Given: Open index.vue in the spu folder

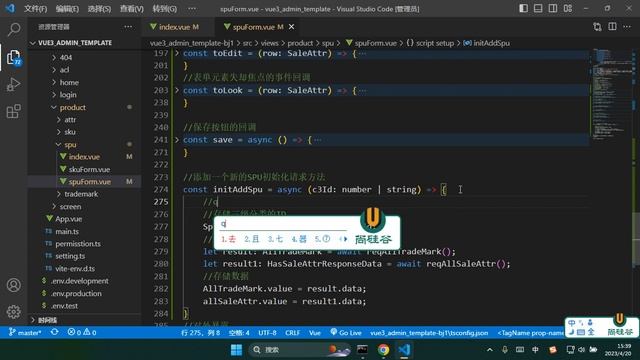Looking at the screenshot, I should tap(84, 157).
